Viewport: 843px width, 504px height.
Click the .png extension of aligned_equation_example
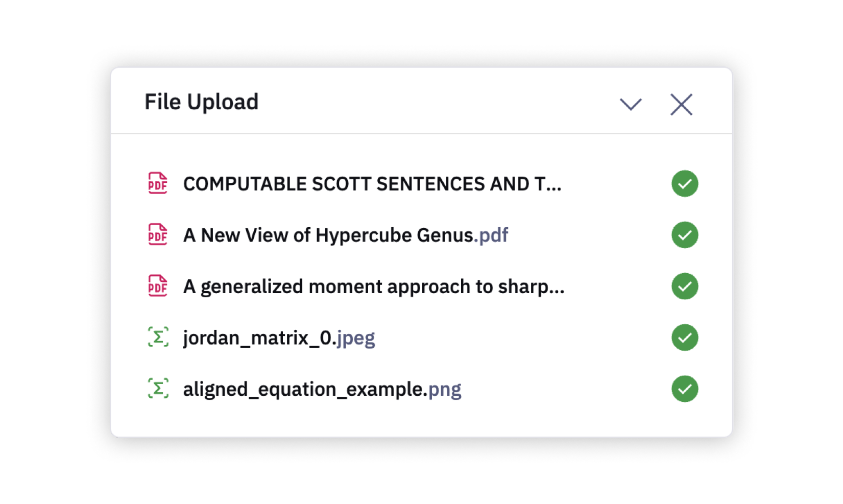[444, 390]
